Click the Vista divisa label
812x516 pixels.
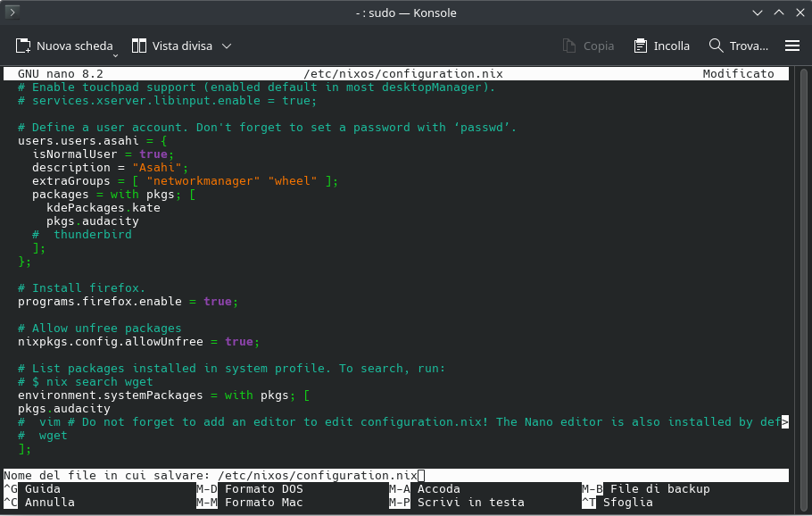click(182, 46)
